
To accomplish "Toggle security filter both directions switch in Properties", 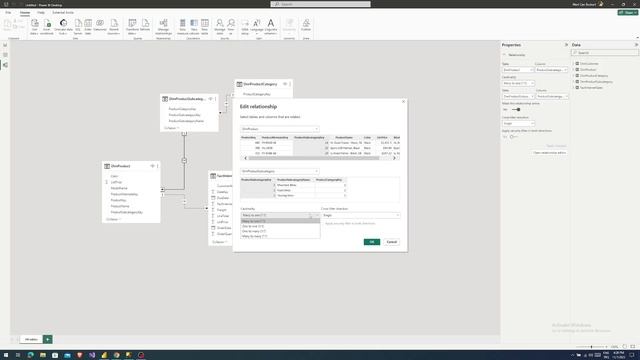I will coord(513,137).
